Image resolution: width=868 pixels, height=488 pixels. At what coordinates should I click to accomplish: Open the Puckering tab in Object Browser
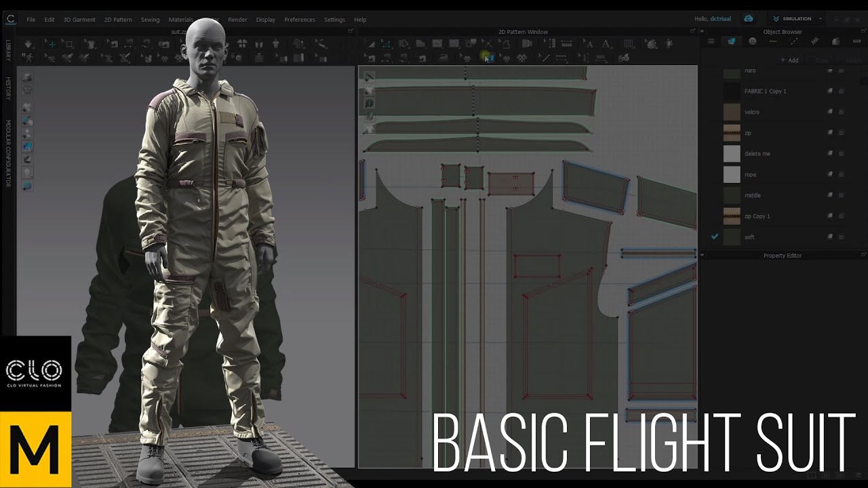point(815,41)
